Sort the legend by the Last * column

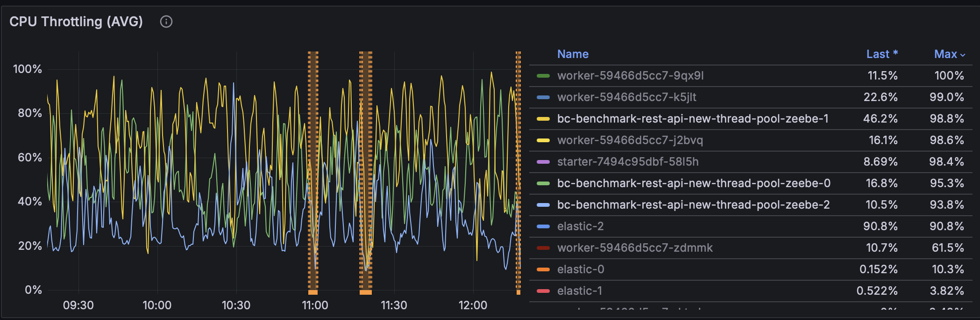click(881, 54)
